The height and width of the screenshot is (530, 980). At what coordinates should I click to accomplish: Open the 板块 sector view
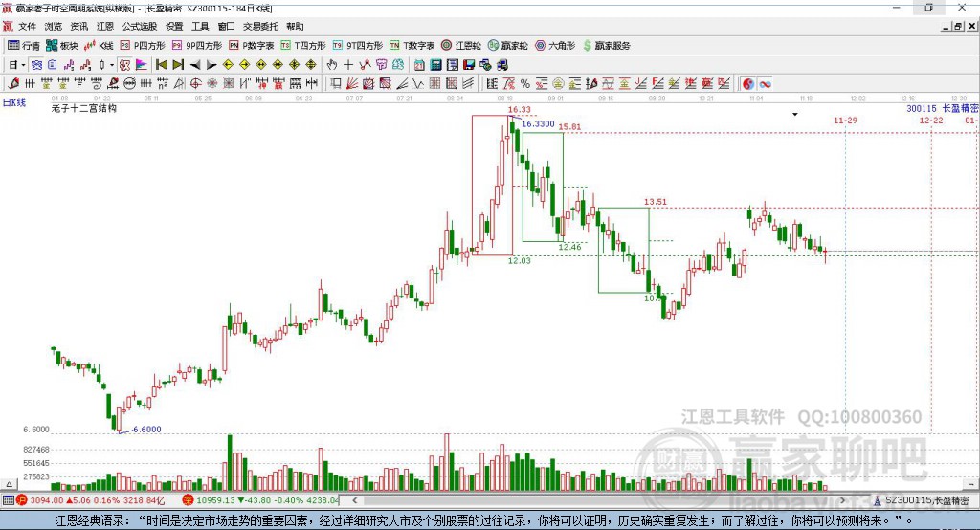(x=62, y=46)
